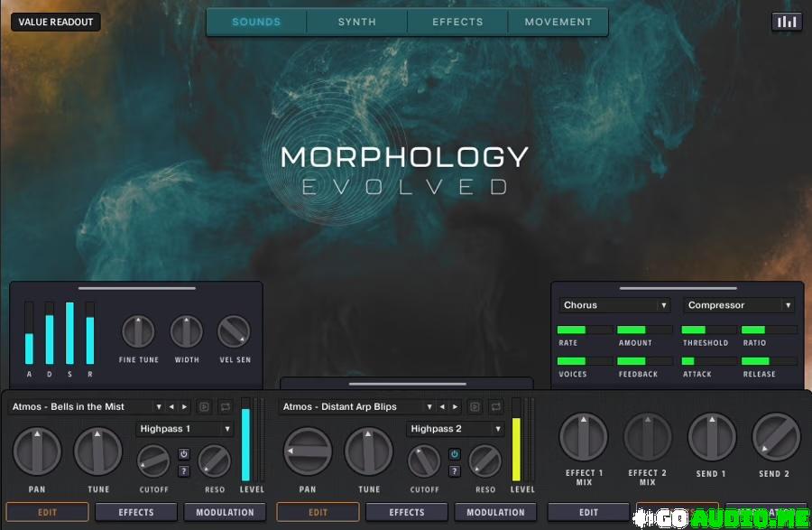Image resolution: width=812 pixels, height=530 pixels.
Task: Open the MOVEMENT tab
Action: (x=558, y=22)
